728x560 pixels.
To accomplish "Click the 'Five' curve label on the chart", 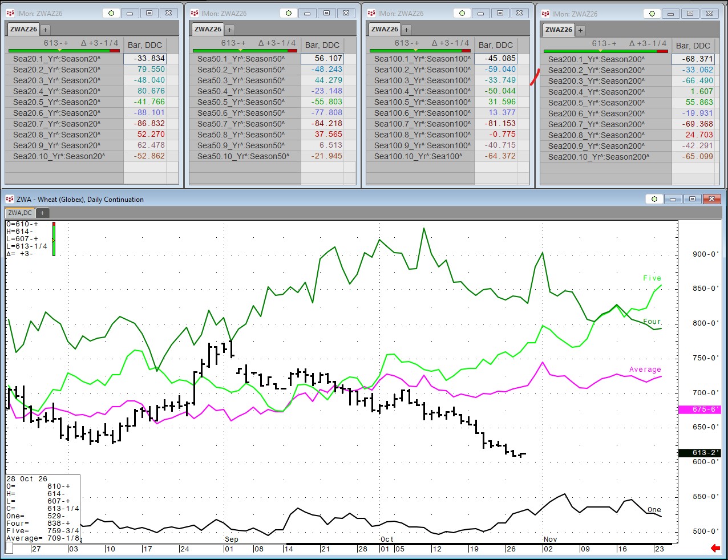I will pyautogui.click(x=652, y=278).
